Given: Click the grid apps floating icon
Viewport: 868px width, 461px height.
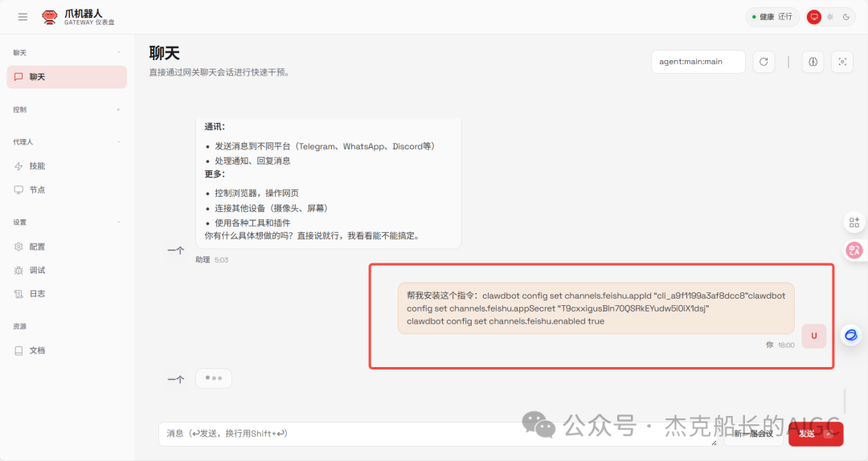Looking at the screenshot, I should (854, 222).
